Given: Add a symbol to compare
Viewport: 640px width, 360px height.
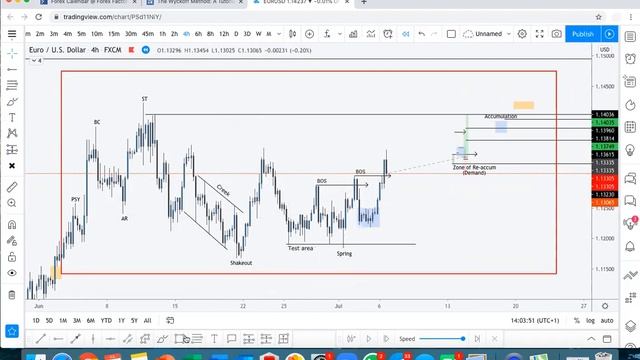Looking at the screenshot, I should [309, 34].
